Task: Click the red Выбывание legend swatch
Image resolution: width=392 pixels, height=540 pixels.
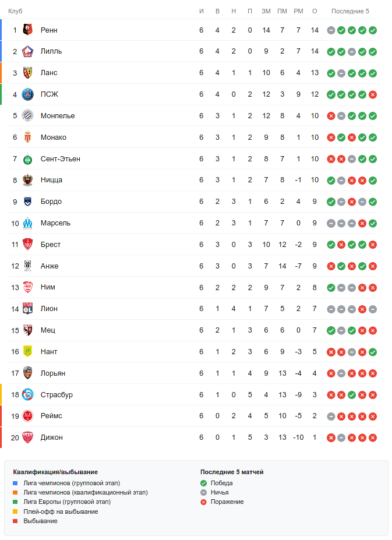Action: point(16,521)
